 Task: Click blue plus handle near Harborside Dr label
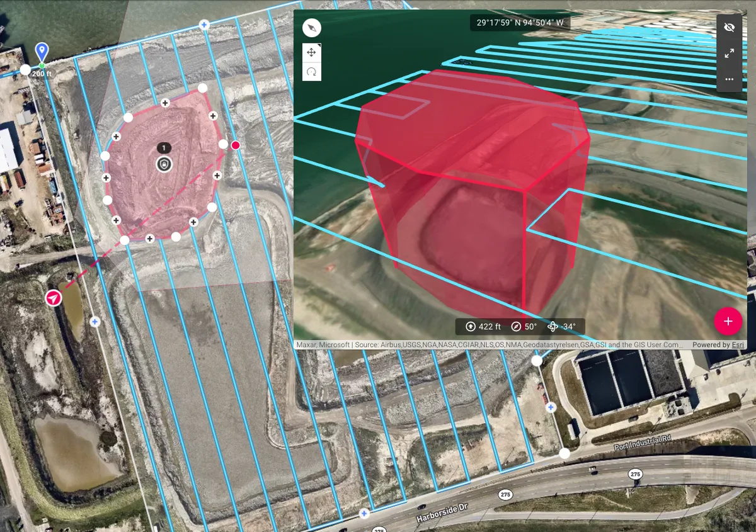click(x=364, y=514)
